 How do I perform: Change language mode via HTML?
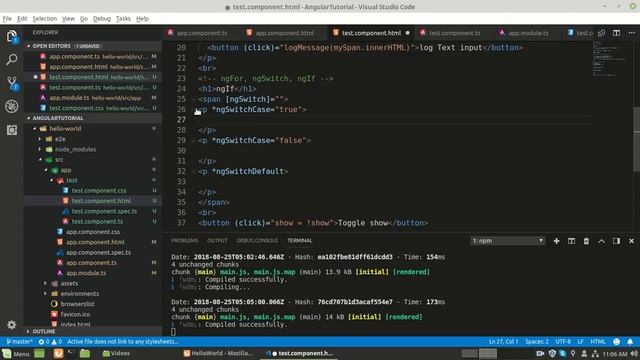598,342
